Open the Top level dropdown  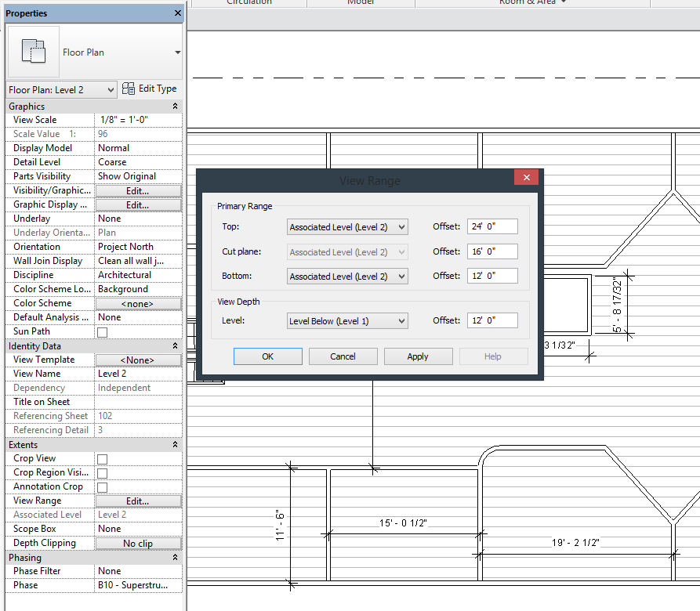(348, 227)
